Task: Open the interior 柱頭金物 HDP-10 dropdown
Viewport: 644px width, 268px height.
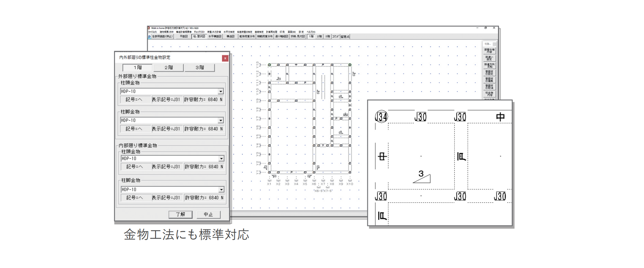Action: tap(221, 158)
